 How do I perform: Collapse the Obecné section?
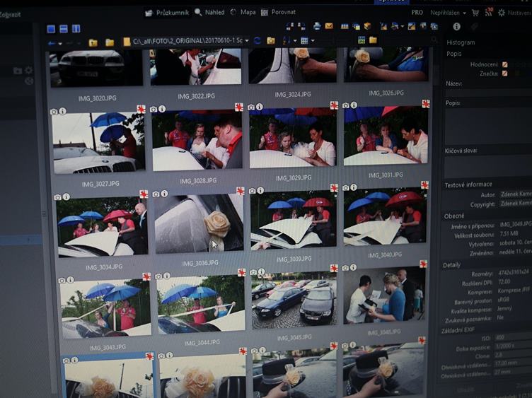pos(454,216)
